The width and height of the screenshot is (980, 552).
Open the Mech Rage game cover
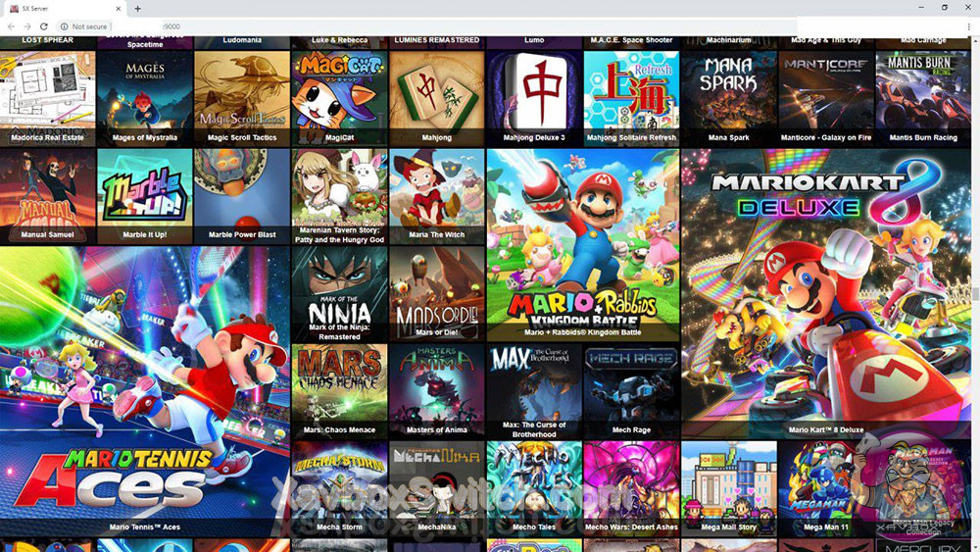pos(631,390)
